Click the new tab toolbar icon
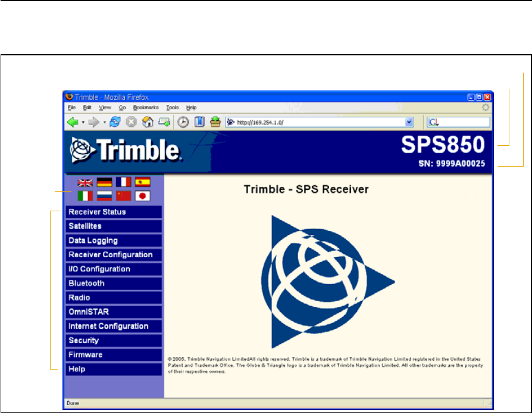The image size is (532, 413). point(165,122)
